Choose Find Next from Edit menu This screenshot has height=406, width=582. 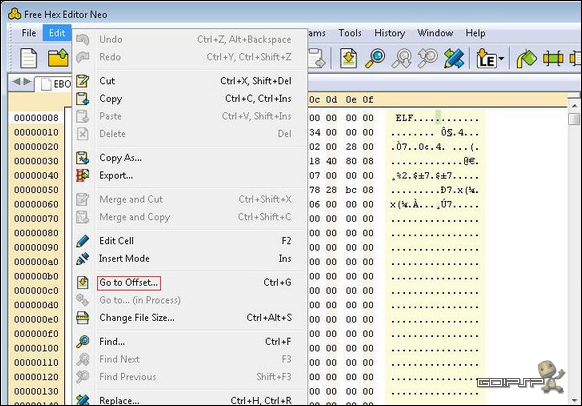(x=189, y=359)
